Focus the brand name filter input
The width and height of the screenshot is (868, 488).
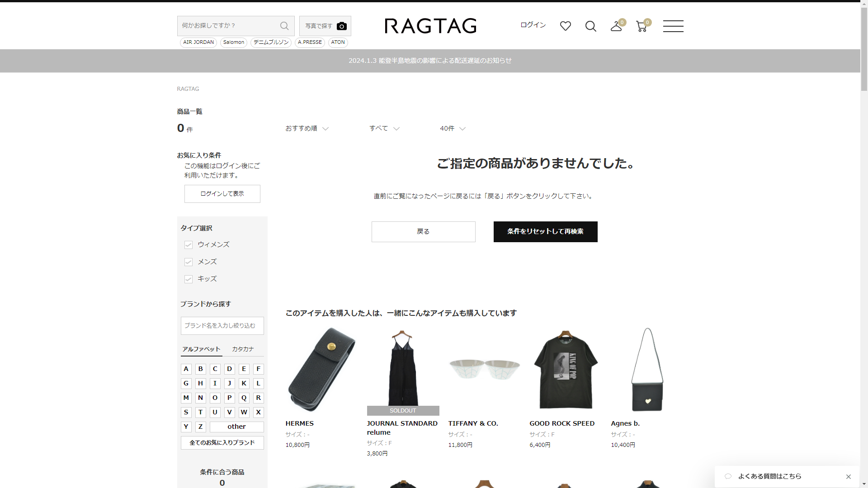pyautogui.click(x=222, y=326)
